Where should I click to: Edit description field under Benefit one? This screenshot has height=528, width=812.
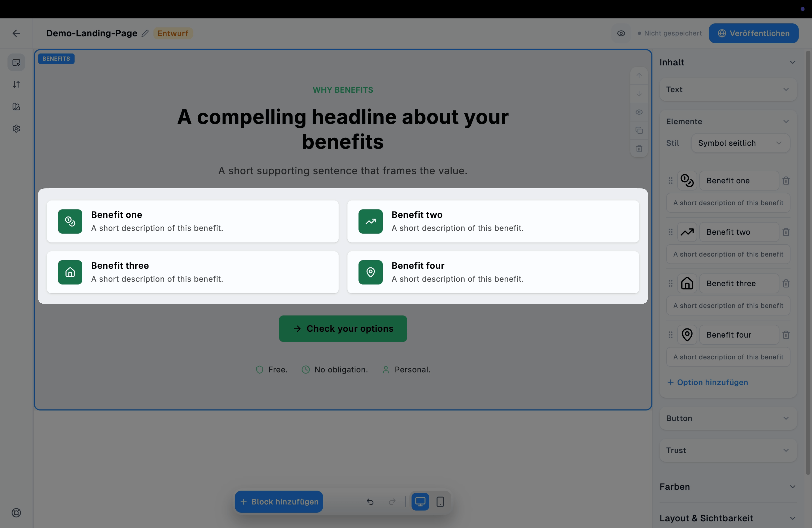pos(728,203)
